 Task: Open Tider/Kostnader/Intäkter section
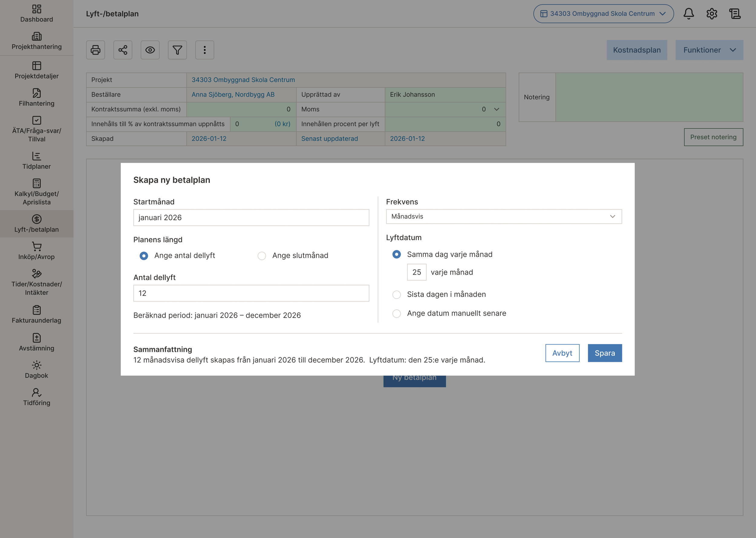coord(36,283)
